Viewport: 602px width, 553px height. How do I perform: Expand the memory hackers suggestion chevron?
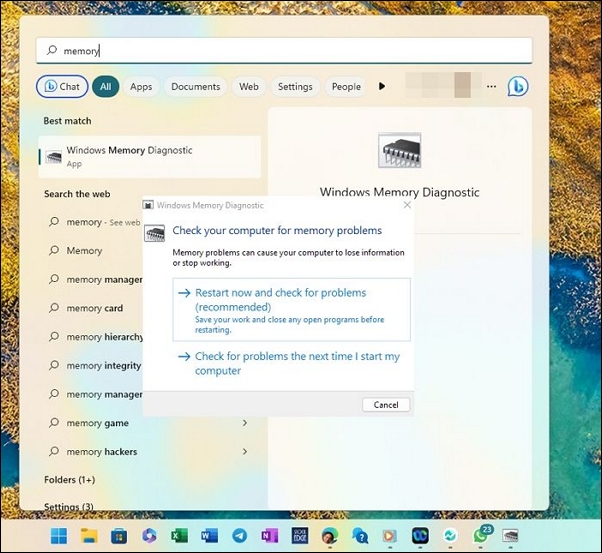coord(245,452)
